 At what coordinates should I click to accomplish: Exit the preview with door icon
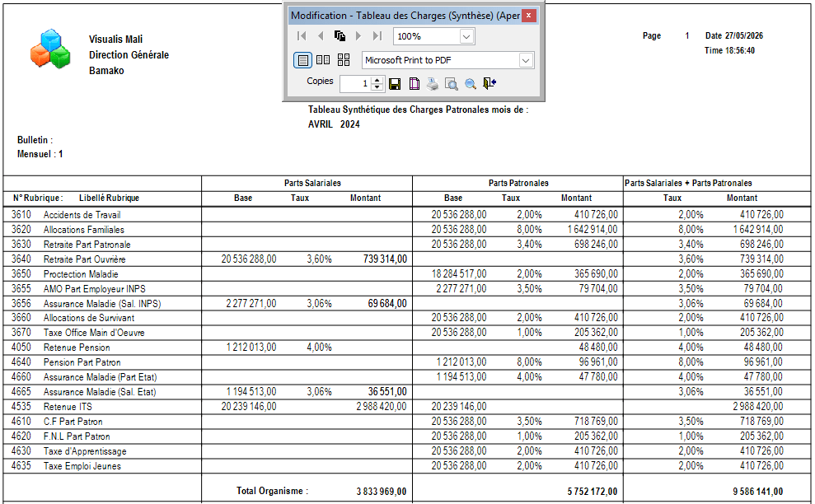(x=489, y=84)
